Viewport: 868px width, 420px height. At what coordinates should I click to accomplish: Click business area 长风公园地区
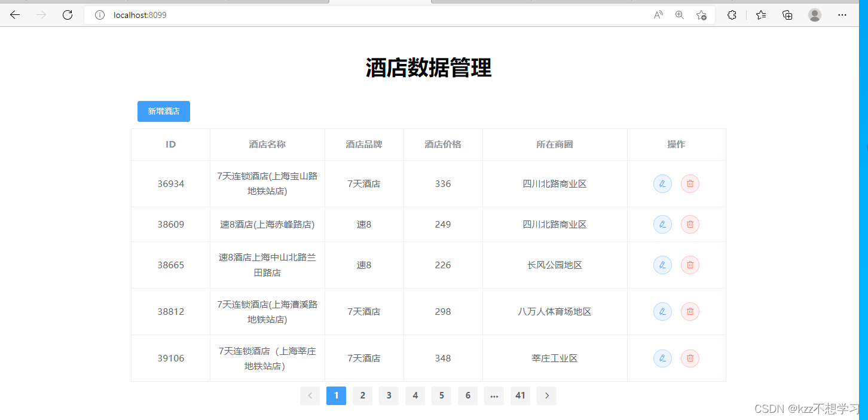555,265
